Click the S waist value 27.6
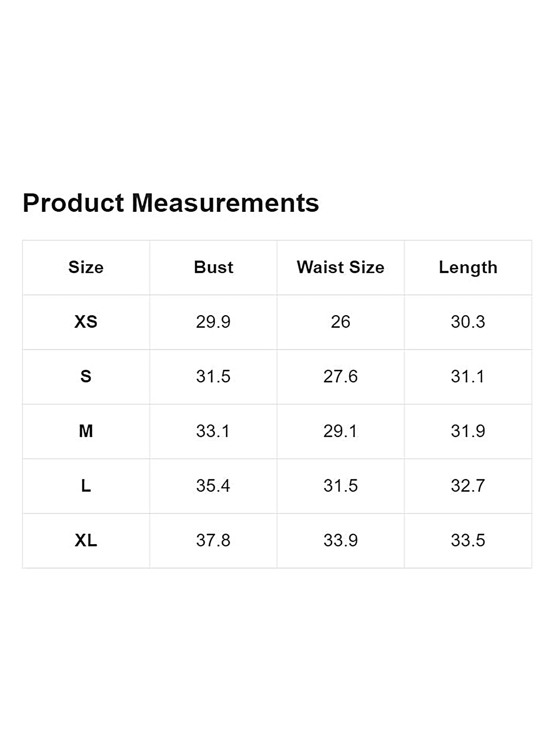 pyautogui.click(x=341, y=377)
